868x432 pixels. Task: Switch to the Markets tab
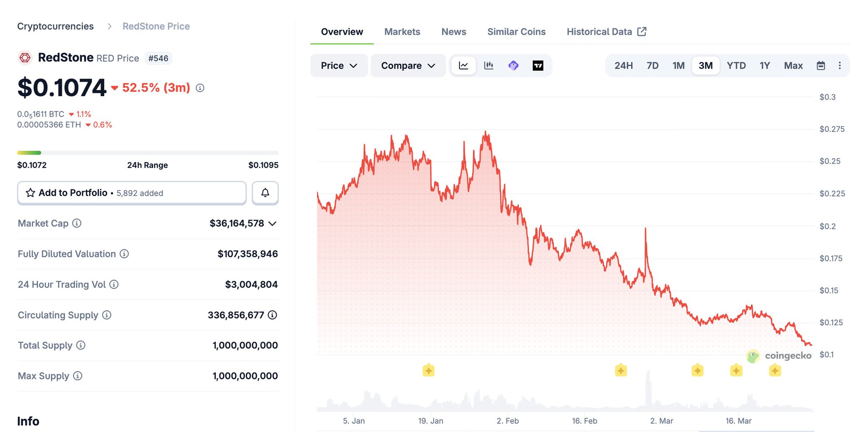point(402,32)
